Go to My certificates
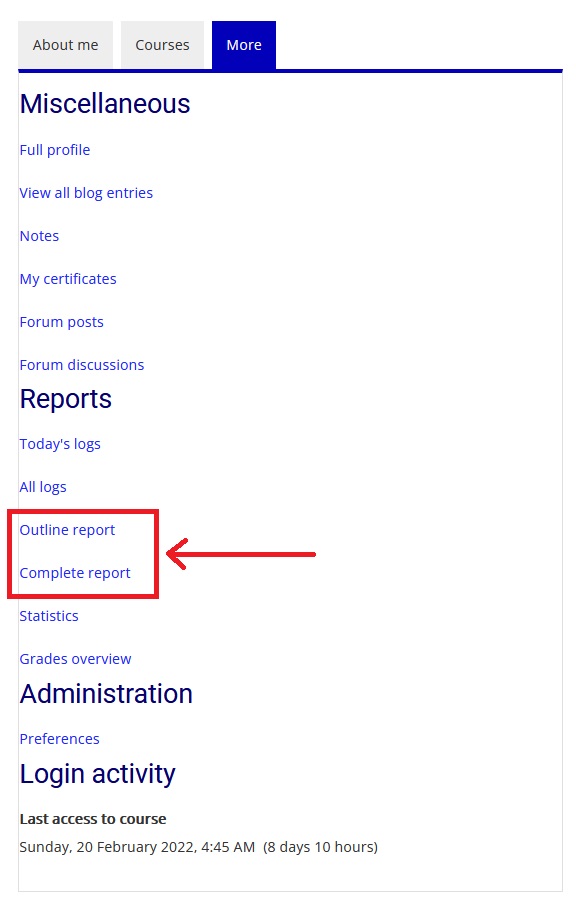Viewport: 576px width, 907px height. 68,279
